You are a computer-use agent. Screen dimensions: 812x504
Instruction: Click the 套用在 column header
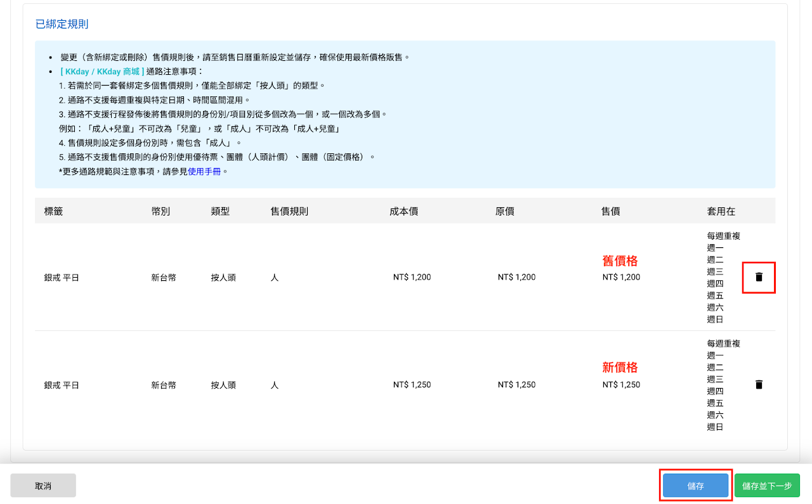pos(721,211)
